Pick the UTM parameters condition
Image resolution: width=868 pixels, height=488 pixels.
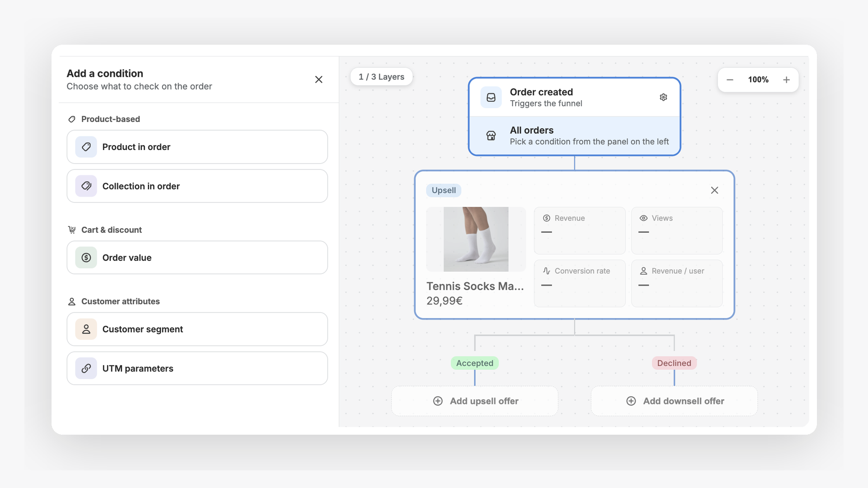[197, 368]
